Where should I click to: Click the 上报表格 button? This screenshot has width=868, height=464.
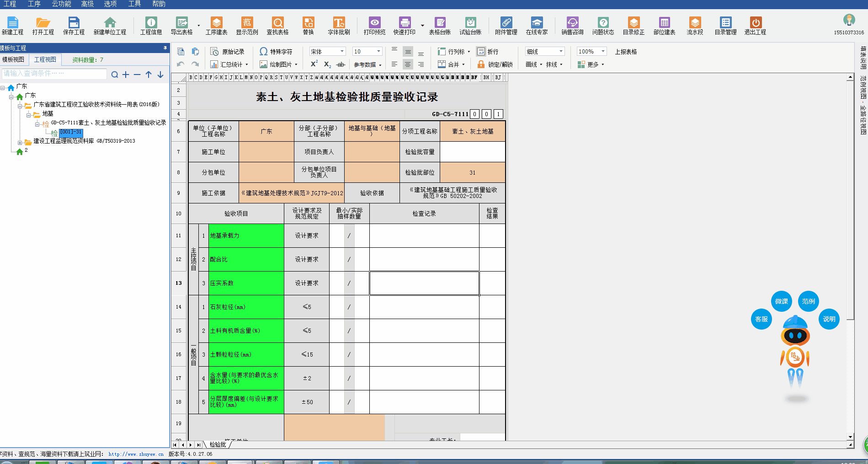pyautogui.click(x=625, y=52)
